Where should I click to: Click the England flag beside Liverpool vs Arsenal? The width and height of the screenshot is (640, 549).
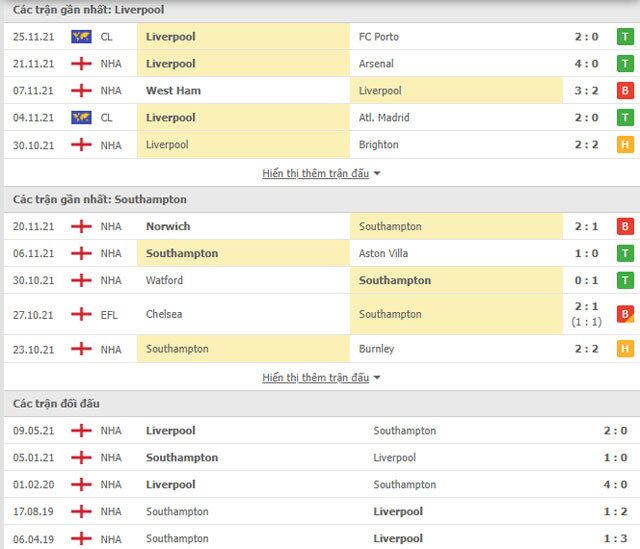(81, 64)
